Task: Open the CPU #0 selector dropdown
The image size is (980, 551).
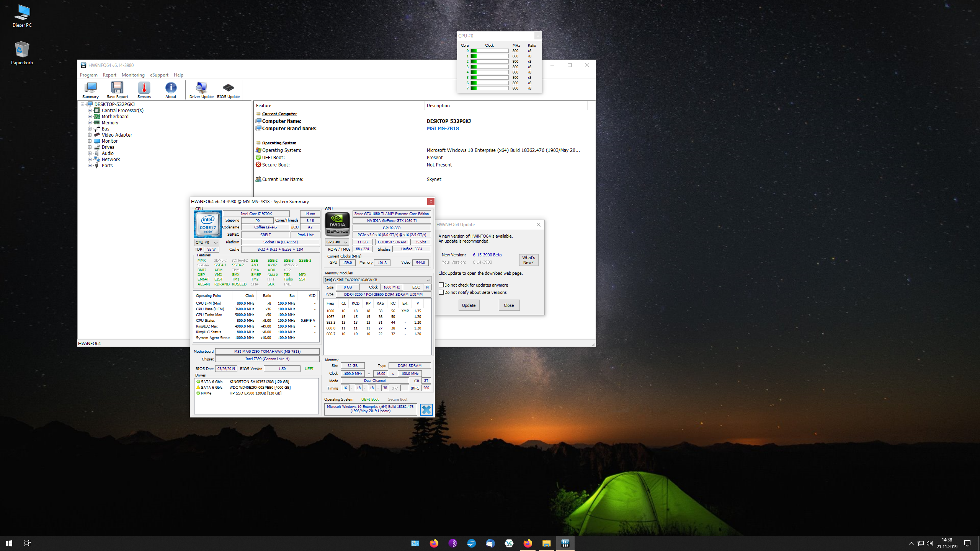Action: coord(207,242)
